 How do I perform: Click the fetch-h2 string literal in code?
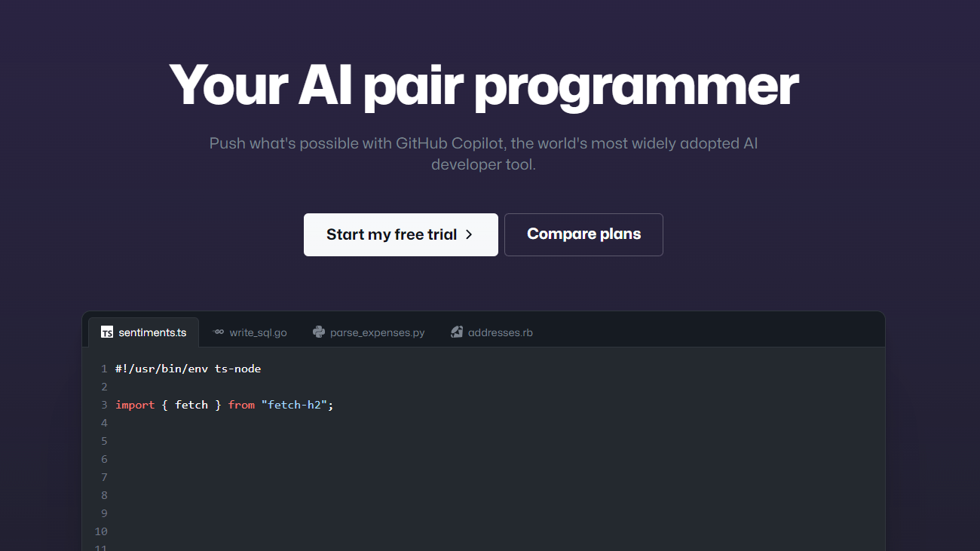coord(296,405)
